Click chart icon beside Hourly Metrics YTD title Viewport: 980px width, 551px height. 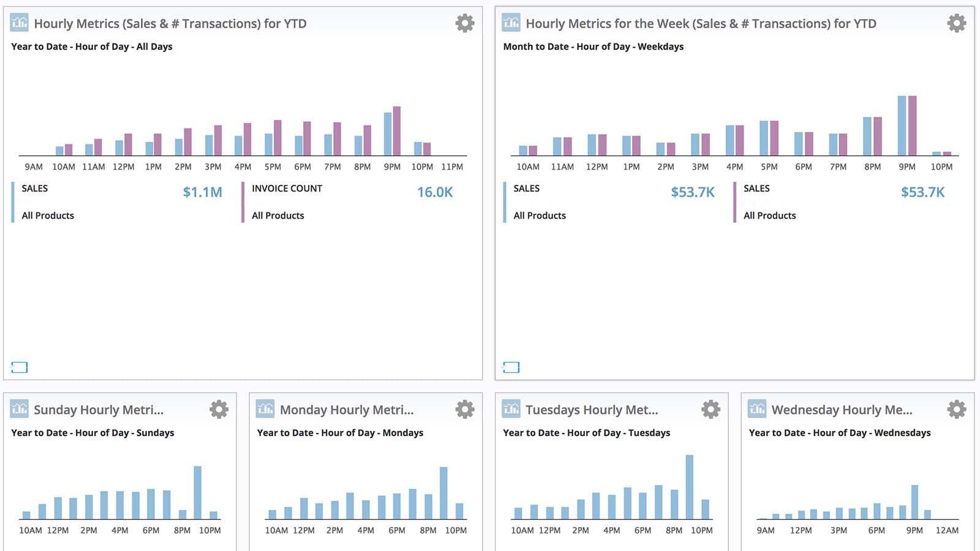20,23
